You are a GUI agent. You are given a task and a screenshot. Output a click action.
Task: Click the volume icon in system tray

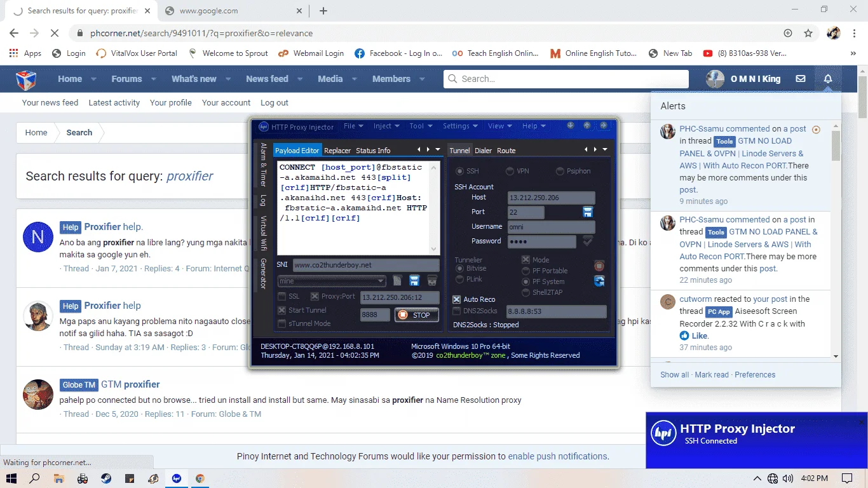788,478
